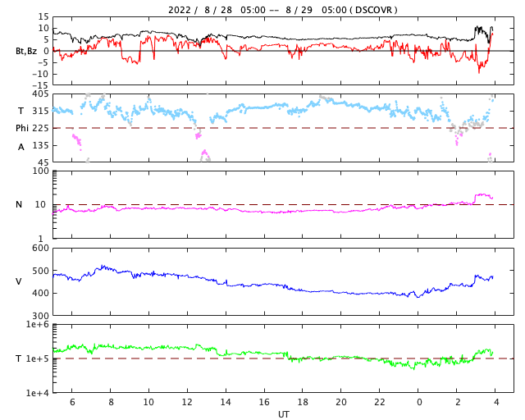Click the '100' tick on the N axis
Screen dimensions: 525x420
(x=40, y=171)
